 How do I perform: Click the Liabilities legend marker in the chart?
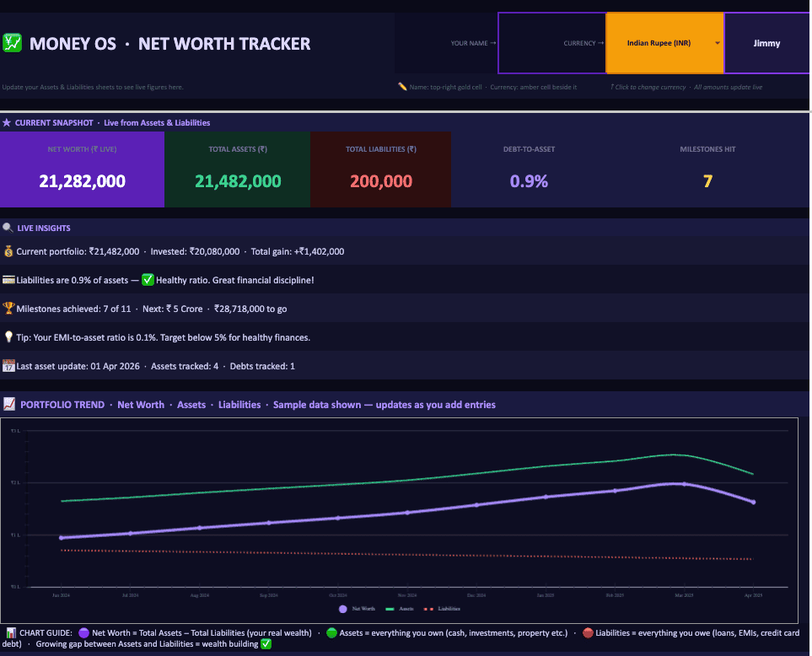428,609
